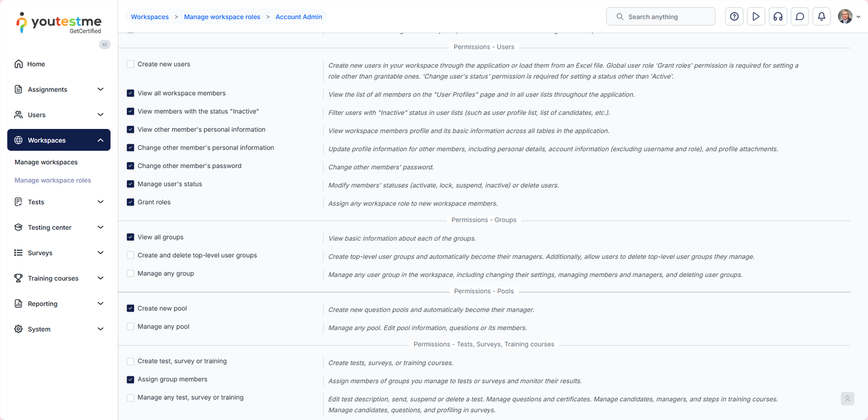
Task: Expand the Assignments sidebar section
Action: click(100, 89)
